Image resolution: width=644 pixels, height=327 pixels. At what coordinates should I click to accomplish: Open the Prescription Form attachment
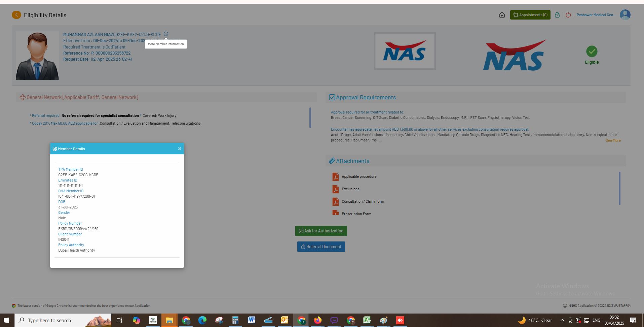pos(356,213)
